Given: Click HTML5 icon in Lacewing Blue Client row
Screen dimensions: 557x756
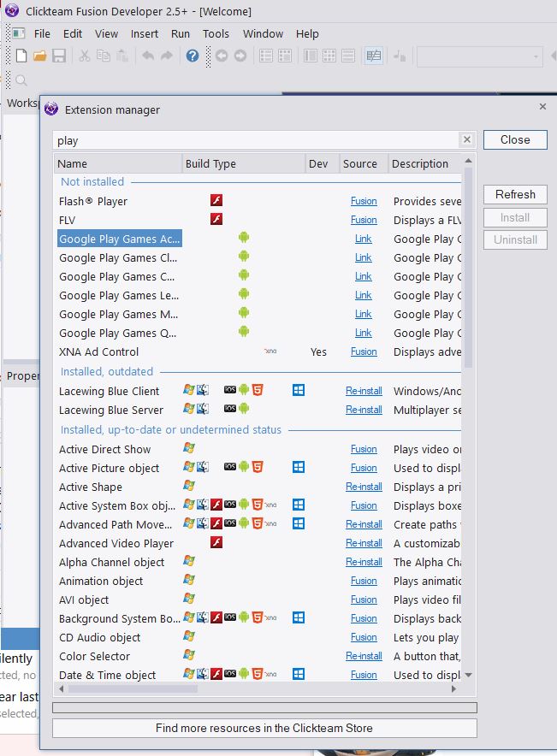Looking at the screenshot, I should (x=258, y=391).
